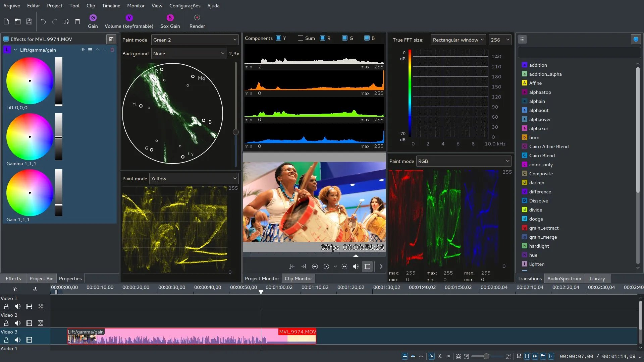Switch to the AudioSpectrum panel

(x=564, y=278)
